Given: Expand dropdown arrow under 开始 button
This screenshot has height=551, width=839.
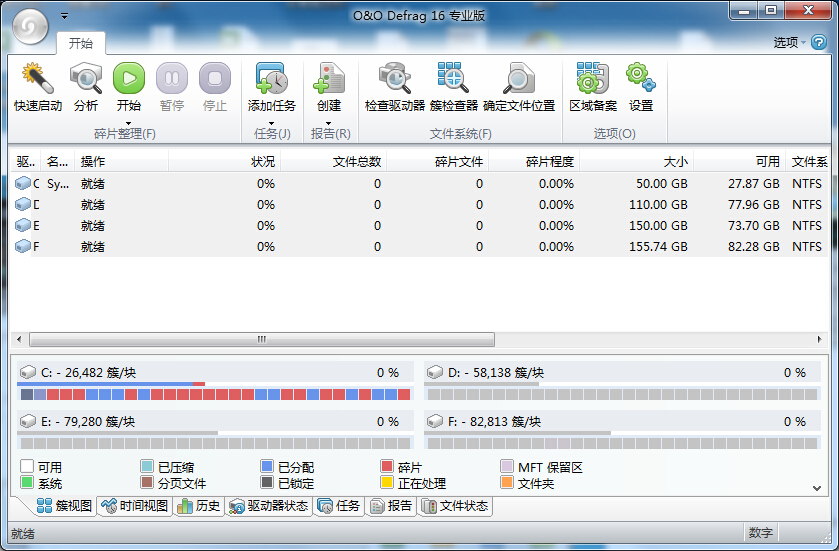Looking at the screenshot, I should (128, 123).
